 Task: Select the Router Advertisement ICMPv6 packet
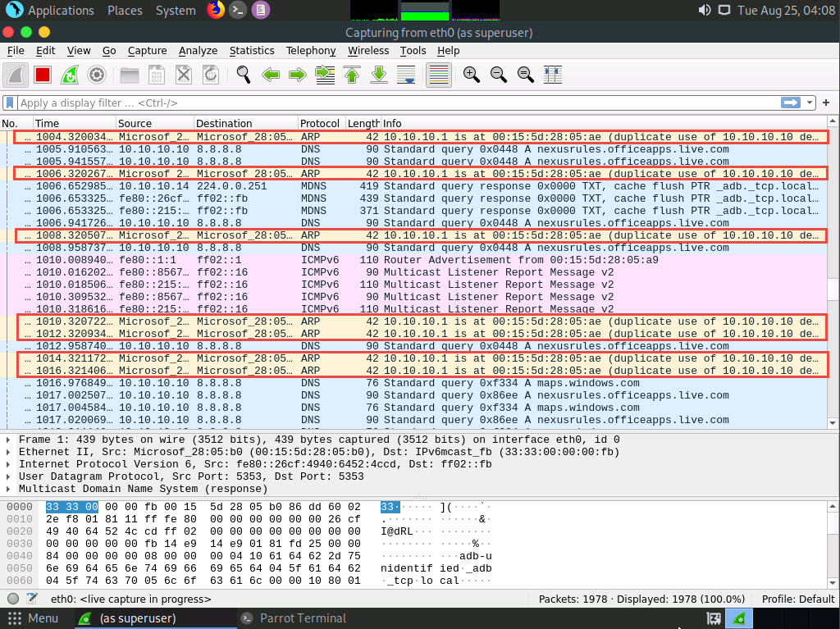(413, 260)
